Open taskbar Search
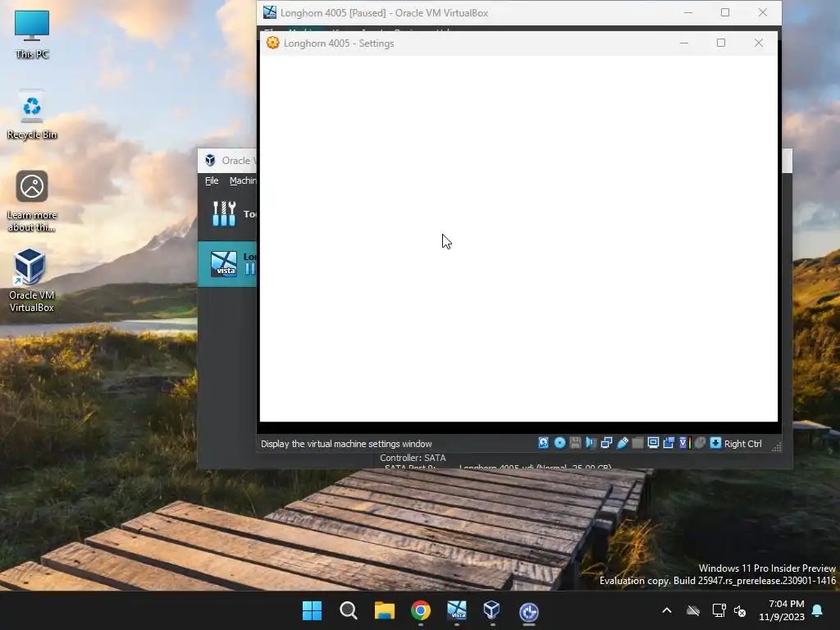Viewport: 840px width, 630px height. point(348,610)
